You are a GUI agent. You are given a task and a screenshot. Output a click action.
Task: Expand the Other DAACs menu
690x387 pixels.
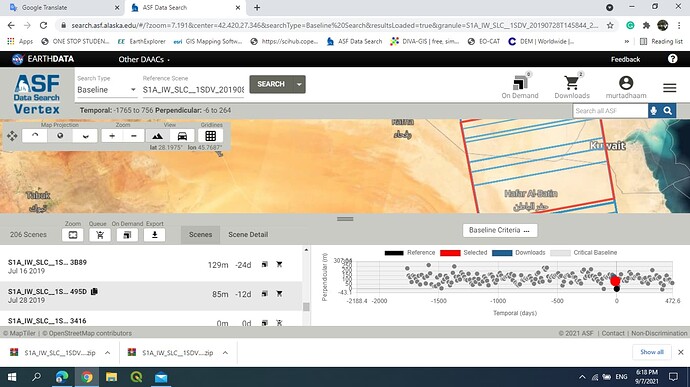point(144,59)
